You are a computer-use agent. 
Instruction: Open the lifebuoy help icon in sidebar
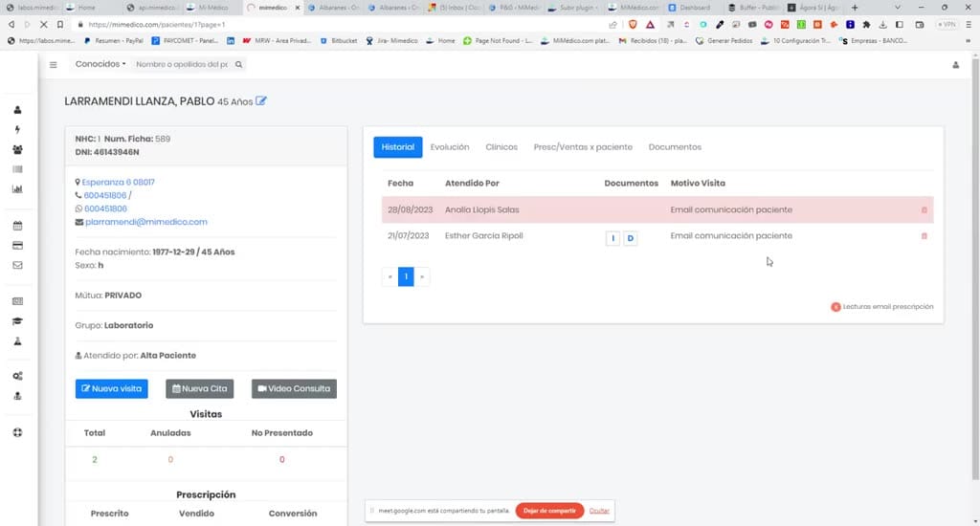click(17, 432)
